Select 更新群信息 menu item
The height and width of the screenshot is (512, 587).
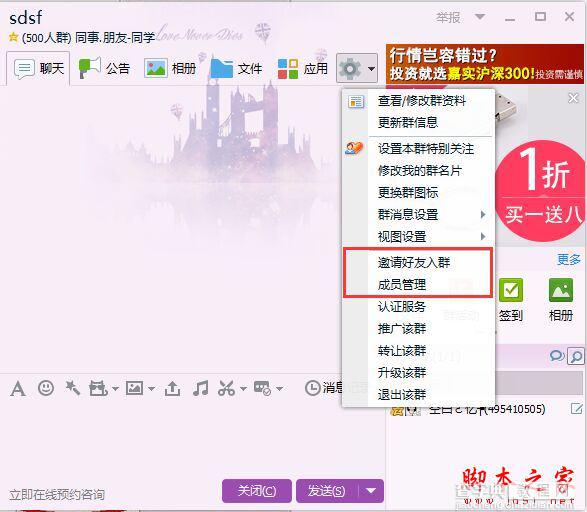[408, 122]
